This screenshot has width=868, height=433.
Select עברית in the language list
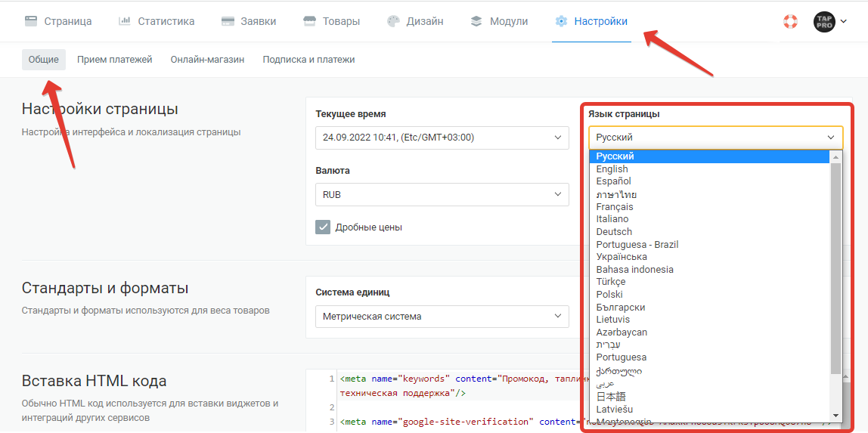[710, 345]
